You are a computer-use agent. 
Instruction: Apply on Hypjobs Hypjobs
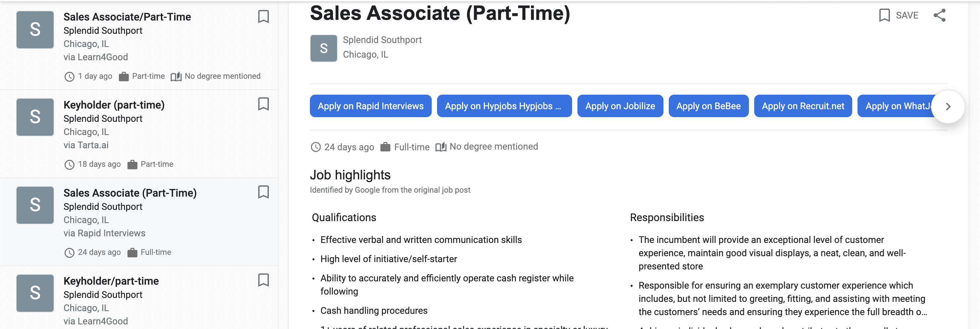coord(504,106)
